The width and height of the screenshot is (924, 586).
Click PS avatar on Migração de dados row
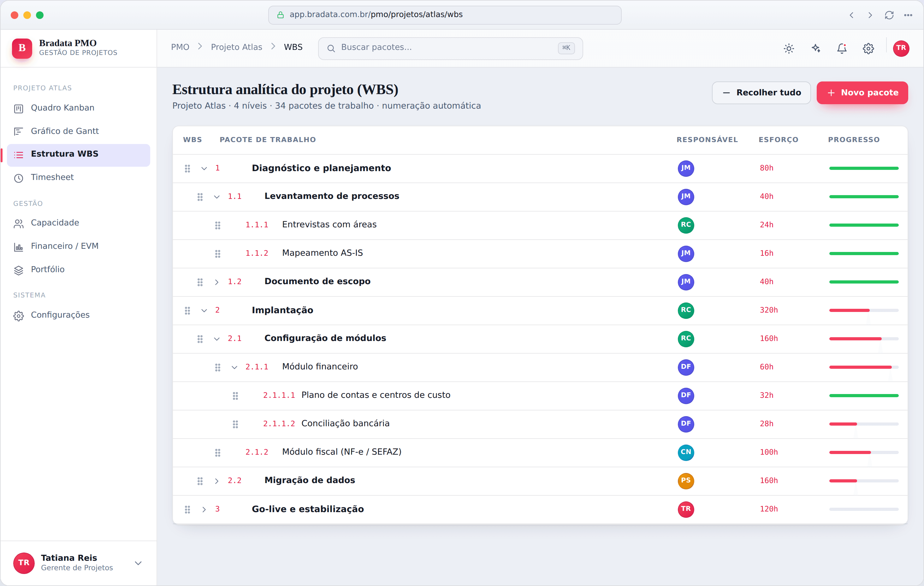[x=686, y=481]
